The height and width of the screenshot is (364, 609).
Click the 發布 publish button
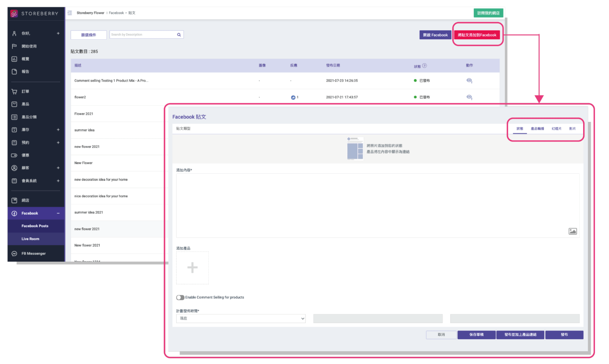click(x=564, y=335)
